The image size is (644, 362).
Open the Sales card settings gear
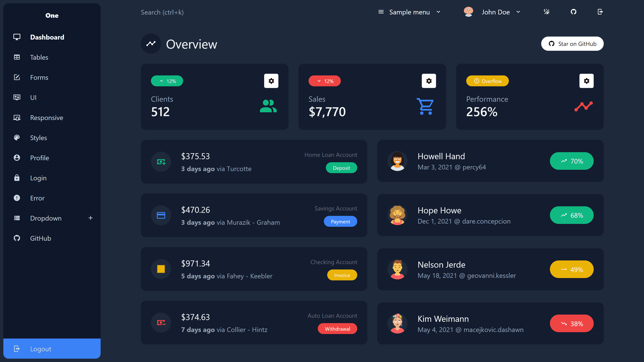(429, 81)
